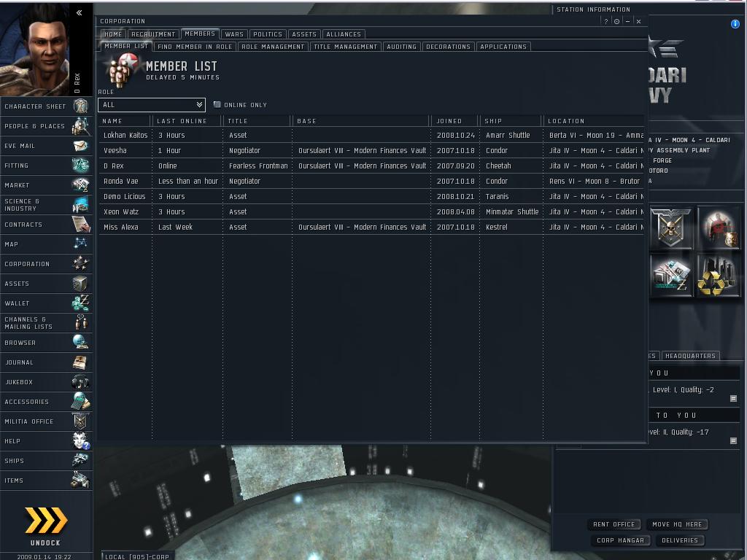The height and width of the screenshot is (560, 747).
Task: Enable the Online Only checkbox
Action: coord(217,105)
